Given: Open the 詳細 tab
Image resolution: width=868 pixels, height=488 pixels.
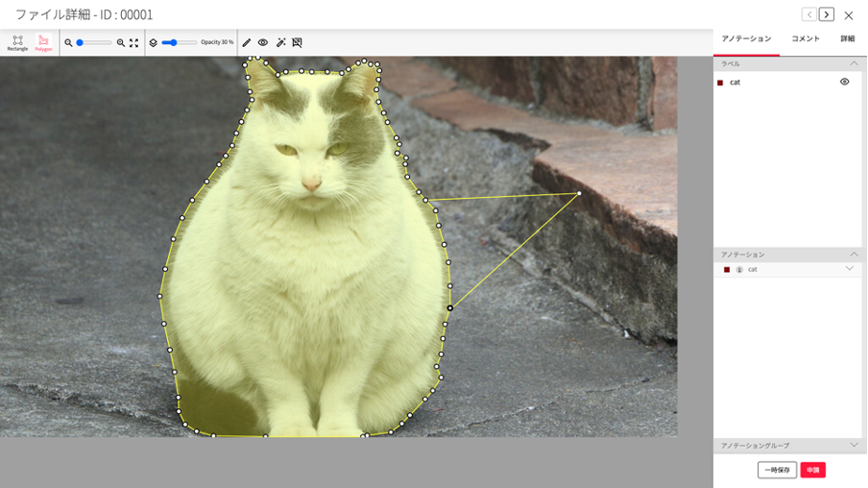Looking at the screenshot, I should coord(847,39).
